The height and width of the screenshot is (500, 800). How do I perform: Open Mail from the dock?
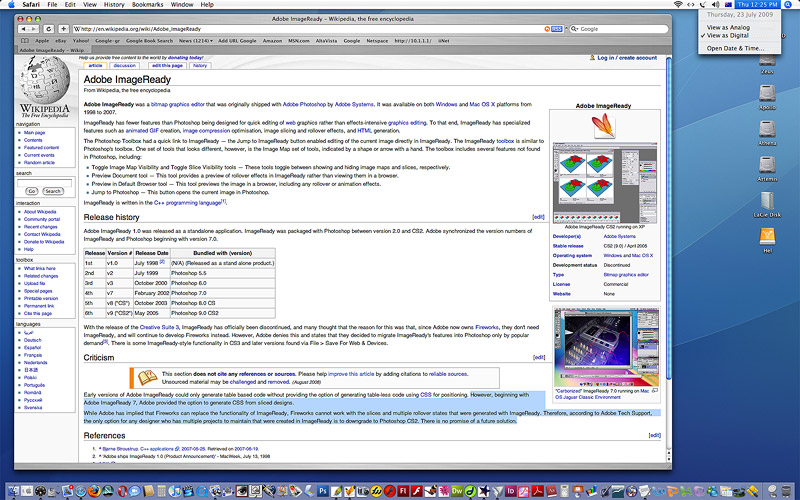[x=67, y=491]
